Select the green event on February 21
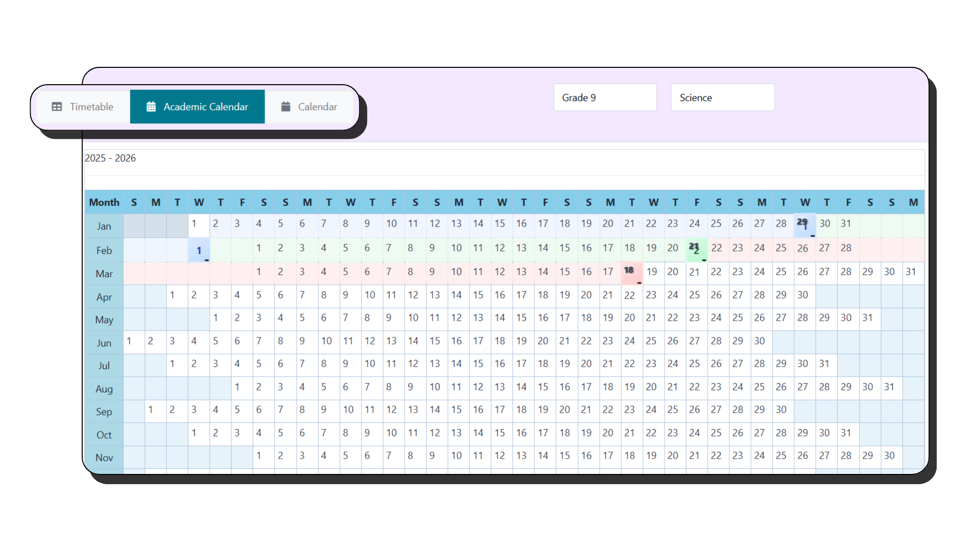Image resolution: width=980 pixels, height=551 pixels. (696, 249)
